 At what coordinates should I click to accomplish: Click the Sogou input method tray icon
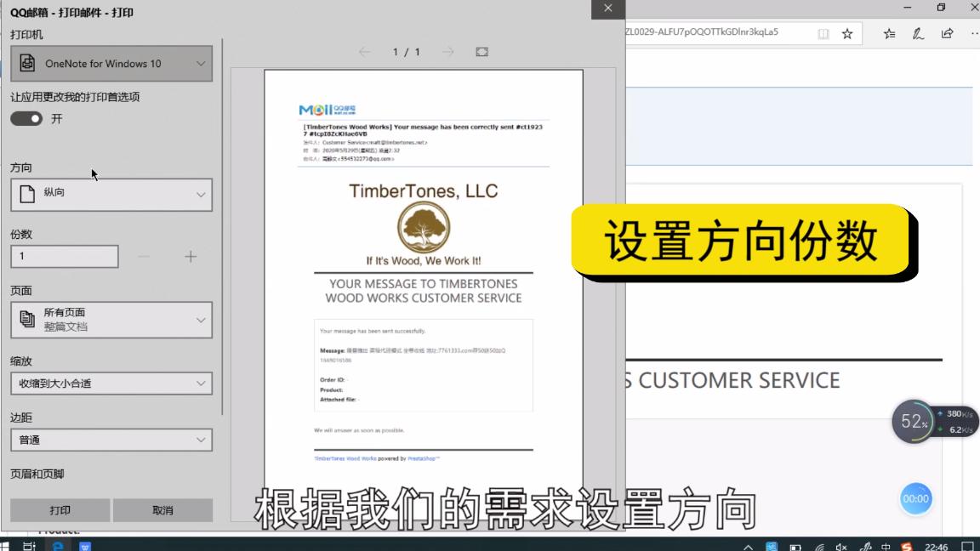click(907, 547)
